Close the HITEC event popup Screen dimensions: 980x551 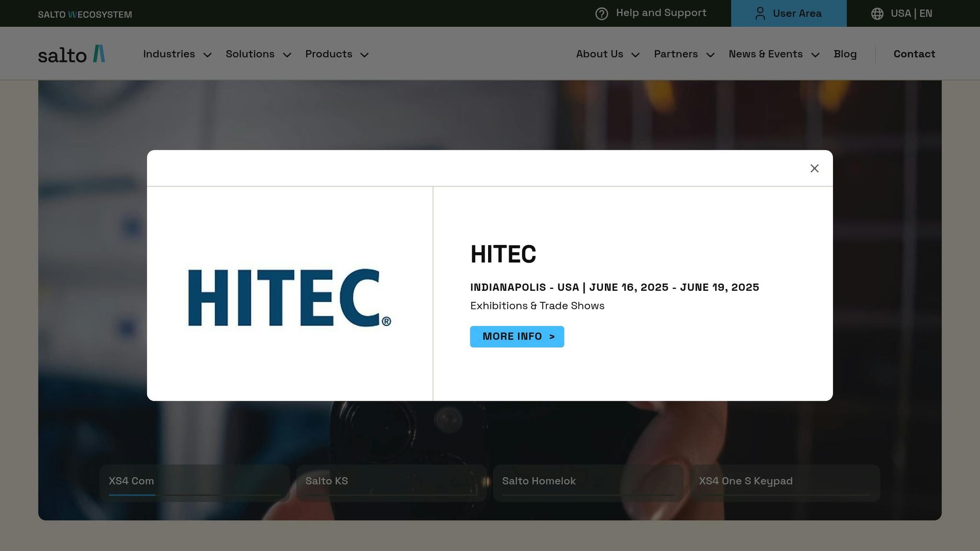[x=814, y=168]
